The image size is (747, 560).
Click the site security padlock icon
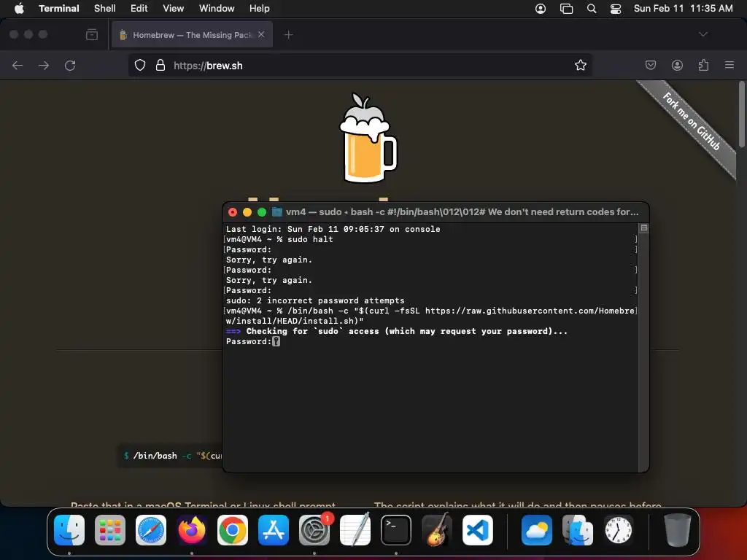(x=160, y=65)
